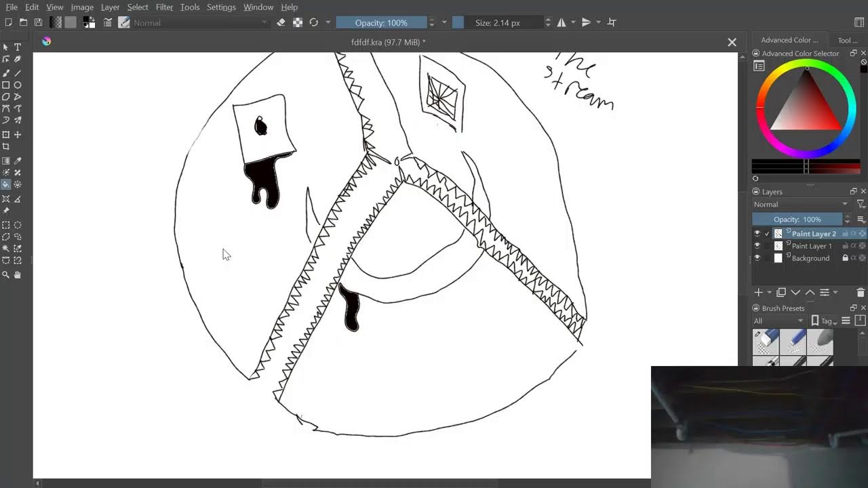Select the Gradient tool
868x488 pixels.
click(x=6, y=161)
